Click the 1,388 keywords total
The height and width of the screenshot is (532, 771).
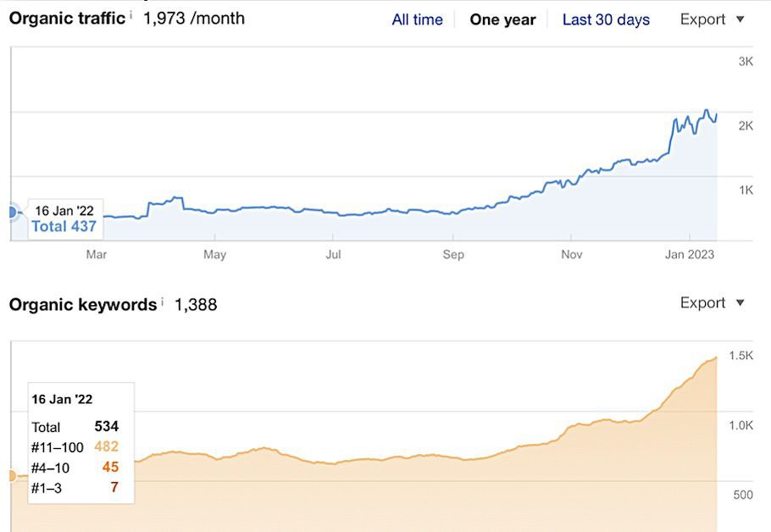(197, 304)
